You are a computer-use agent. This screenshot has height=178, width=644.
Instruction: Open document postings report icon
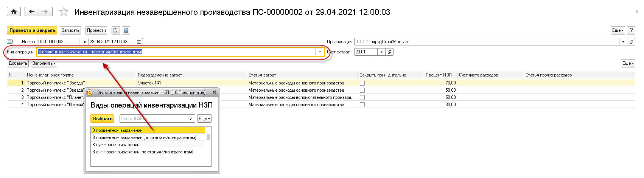pos(116,30)
